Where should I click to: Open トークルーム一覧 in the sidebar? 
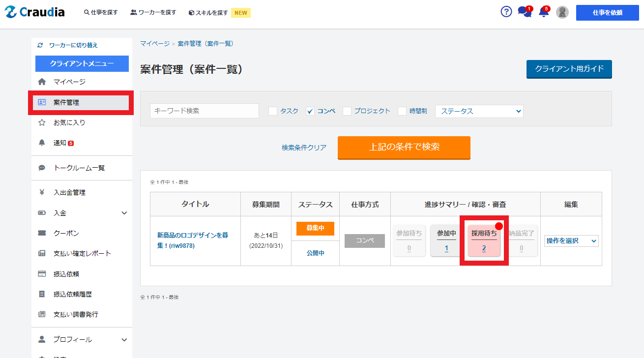coord(79,168)
